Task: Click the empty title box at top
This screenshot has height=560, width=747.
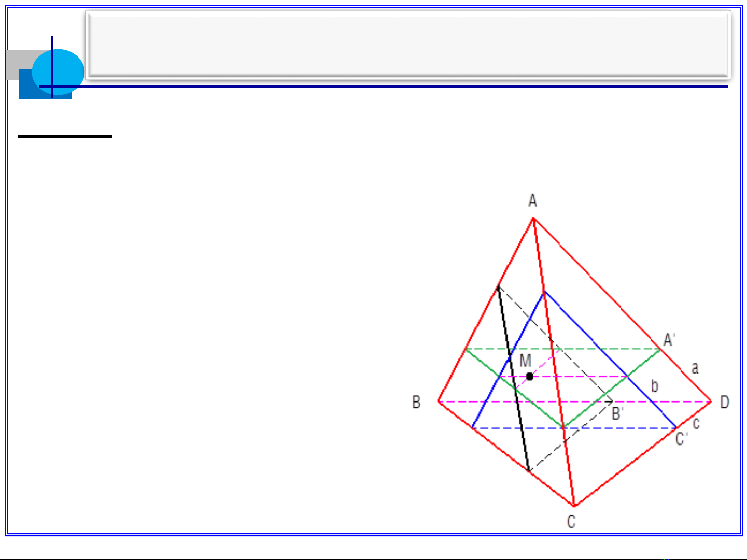Action: (x=408, y=46)
